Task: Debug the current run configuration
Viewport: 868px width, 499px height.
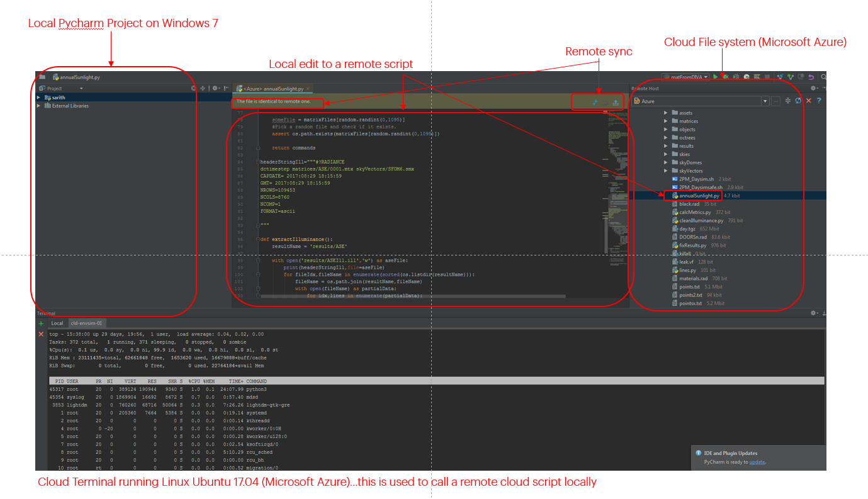Action: [x=727, y=77]
